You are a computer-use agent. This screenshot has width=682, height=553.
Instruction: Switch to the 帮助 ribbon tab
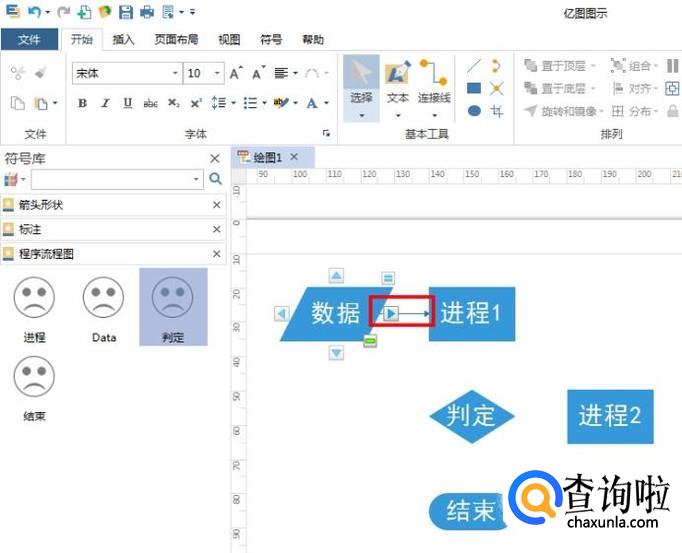click(x=313, y=40)
